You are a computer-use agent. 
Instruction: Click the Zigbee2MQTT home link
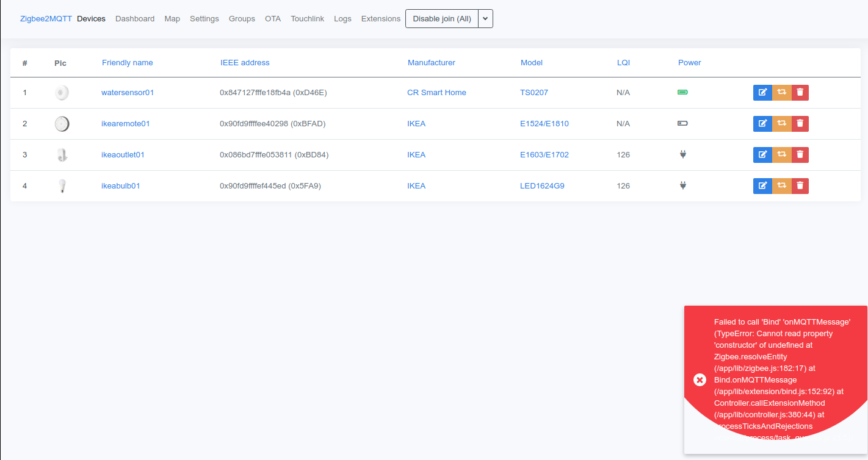[x=45, y=18]
